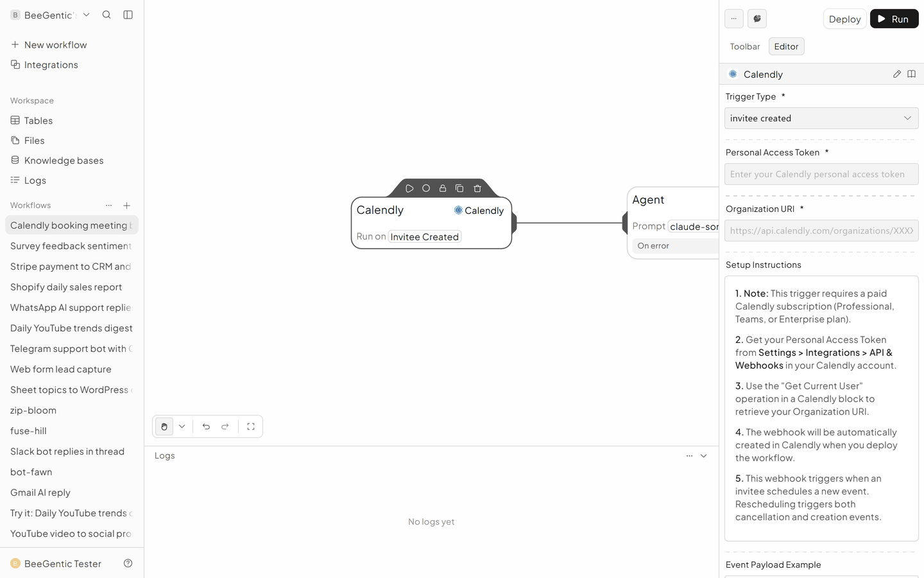The height and width of the screenshot is (578, 924).
Task: Expand canvas tool mode chevron
Action: pos(182,426)
